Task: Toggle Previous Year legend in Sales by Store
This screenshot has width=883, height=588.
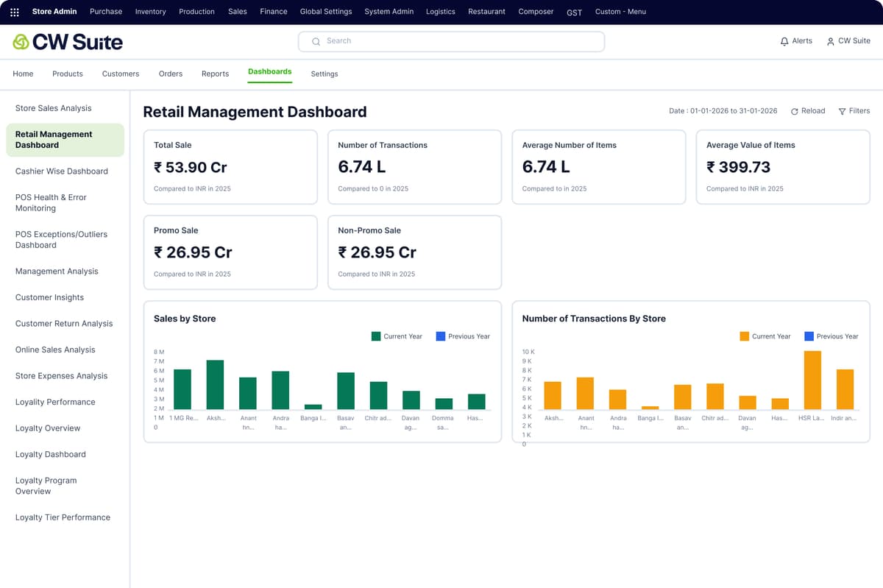Action: tap(463, 336)
